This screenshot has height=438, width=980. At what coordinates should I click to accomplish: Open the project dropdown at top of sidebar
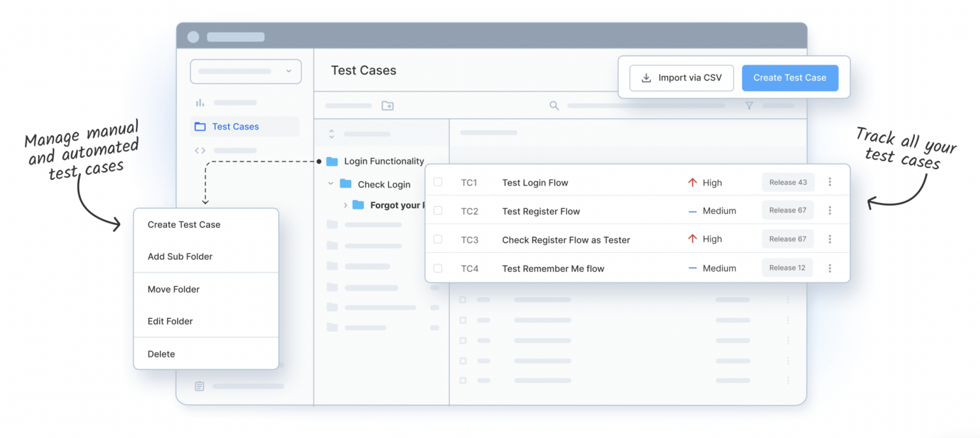(246, 72)
